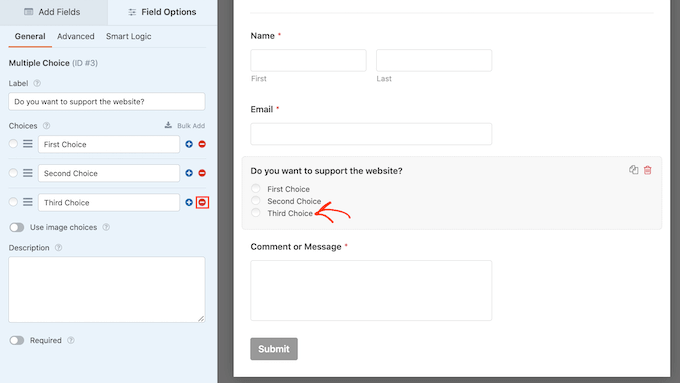Switch to the Add Fields tab
The image size is (680, 383).
(52, 12)
